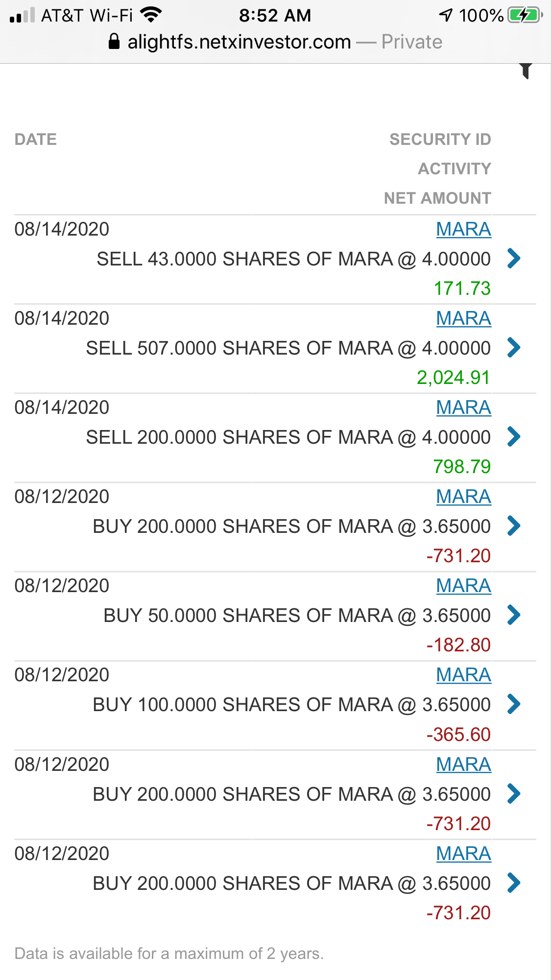Viewport: 551px width, 980px height.
Task: Expand the BUY 50 shares transaction chevron
Action: [513, 615]
